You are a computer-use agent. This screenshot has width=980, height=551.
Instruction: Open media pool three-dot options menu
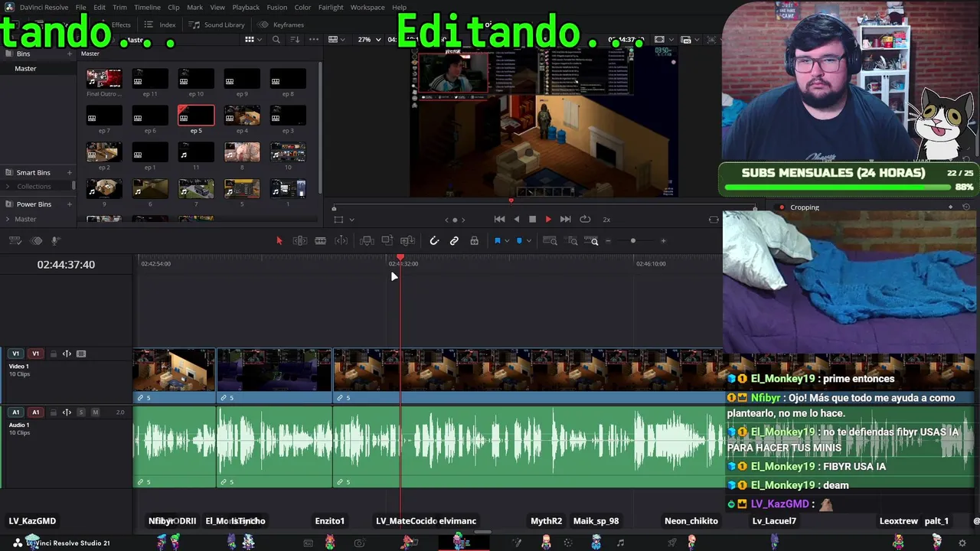tap(313, 40)
